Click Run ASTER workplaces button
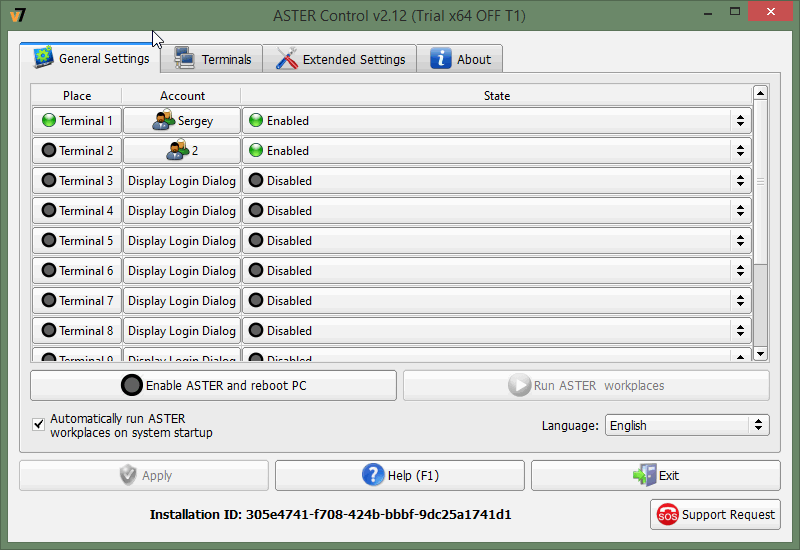This screenshot has width=800, height=550. [586, 385]
